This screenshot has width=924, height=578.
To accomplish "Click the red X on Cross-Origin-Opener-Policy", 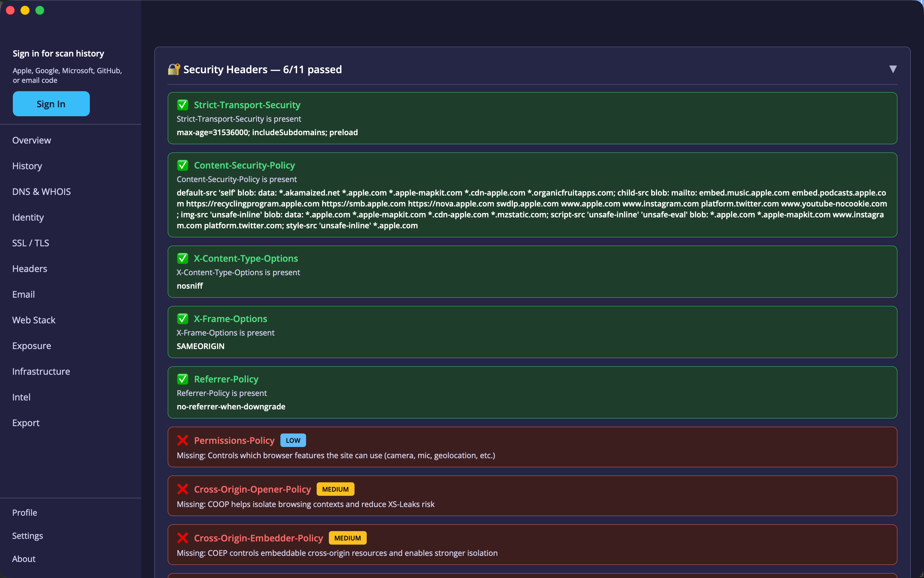I will click(x=183, y=489).
